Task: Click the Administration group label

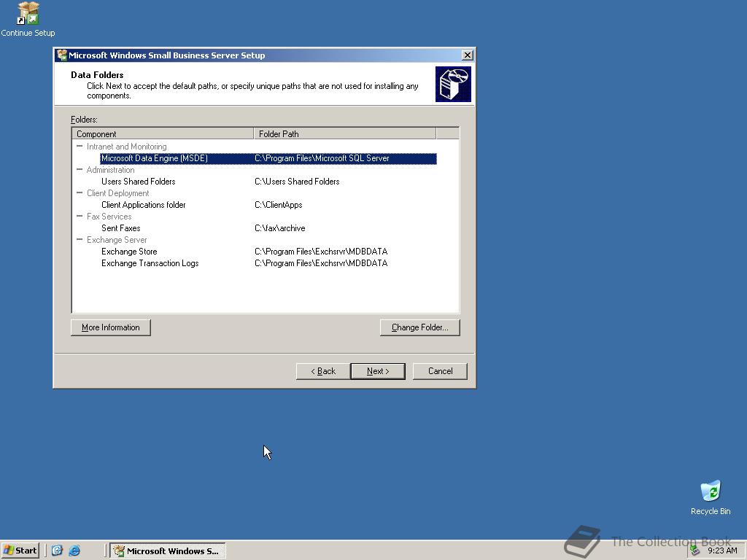Action: pos(111,170)
